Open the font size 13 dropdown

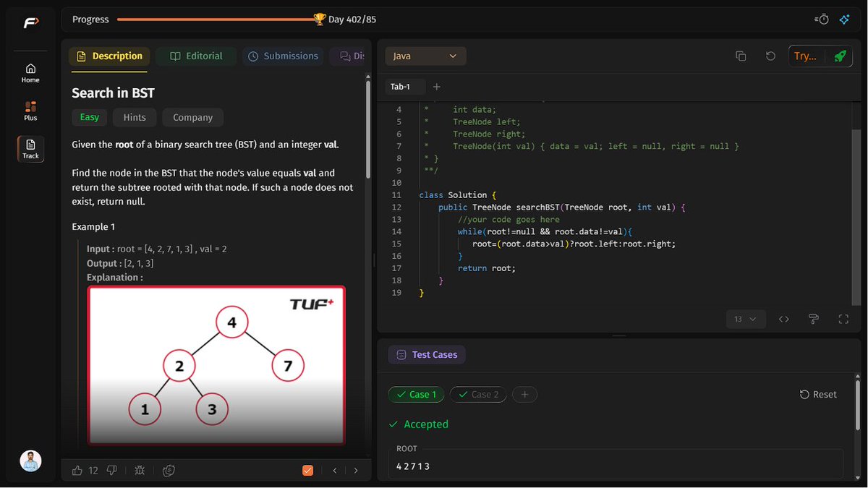tap(746, 319)
